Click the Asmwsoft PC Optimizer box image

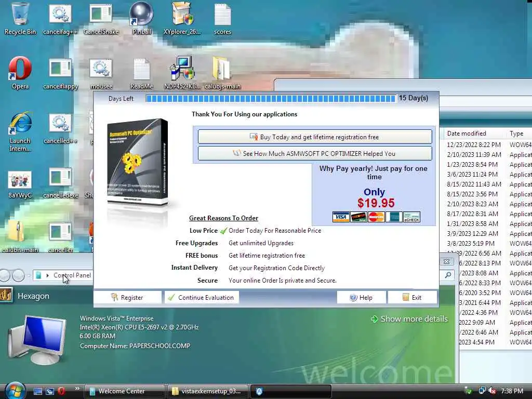137,162
